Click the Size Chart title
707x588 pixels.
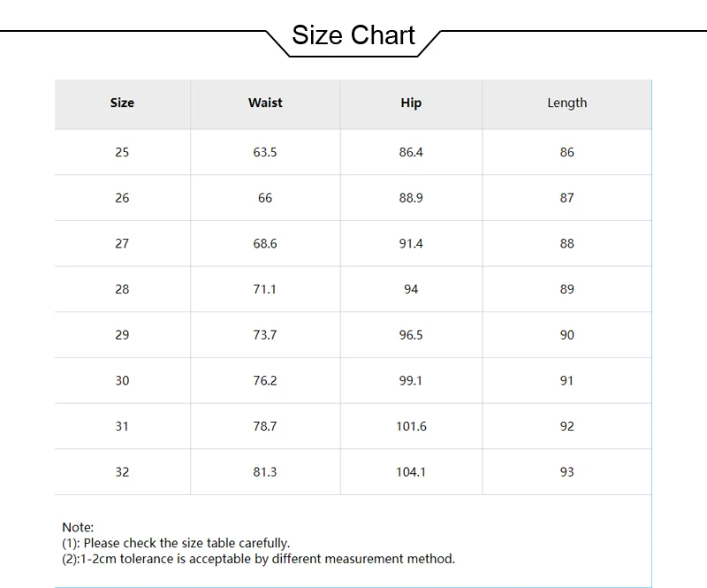pyautogui.click(x=353, y=35)
